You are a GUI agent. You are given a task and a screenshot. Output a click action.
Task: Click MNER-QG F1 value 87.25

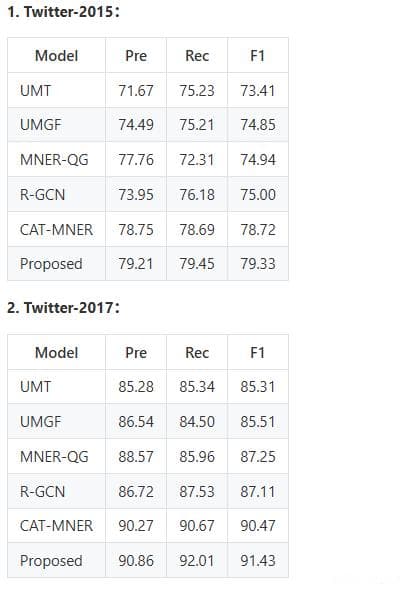[258, 457]
